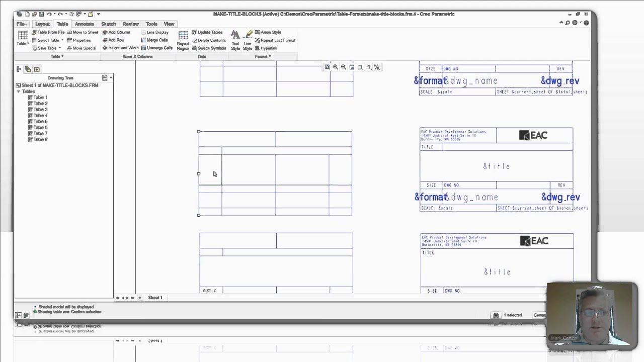
Task: Show the Drawing Tree tab icon
Action: [19, 69]
